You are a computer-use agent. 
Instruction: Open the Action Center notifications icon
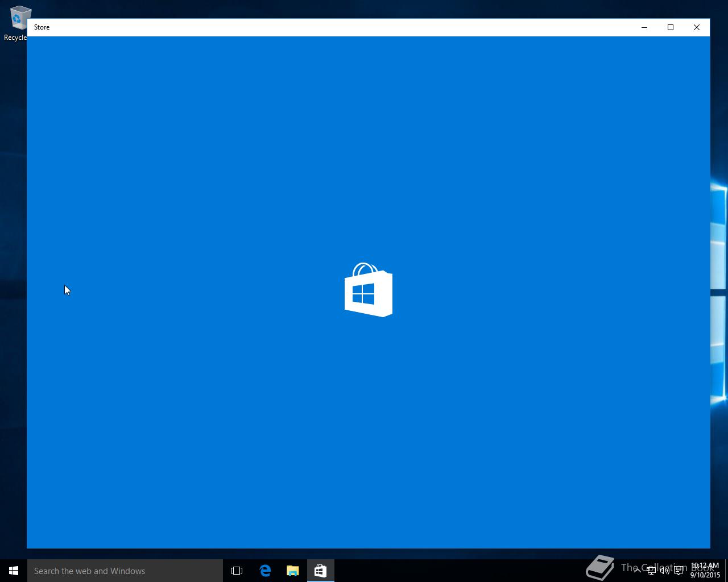[679, 571]
